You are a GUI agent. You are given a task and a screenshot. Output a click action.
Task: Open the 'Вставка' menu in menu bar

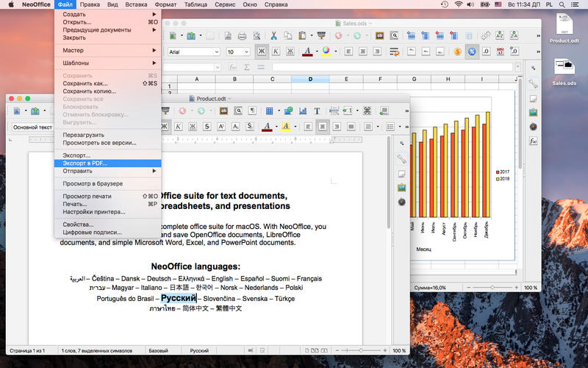point(137,4)
